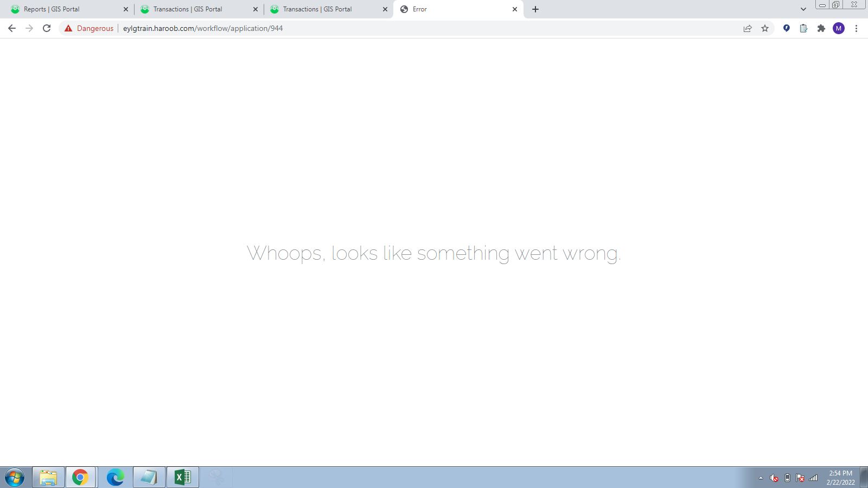Screen dimensions: 868x488
Task: Restore down the Chrome window
Action: 836,5
